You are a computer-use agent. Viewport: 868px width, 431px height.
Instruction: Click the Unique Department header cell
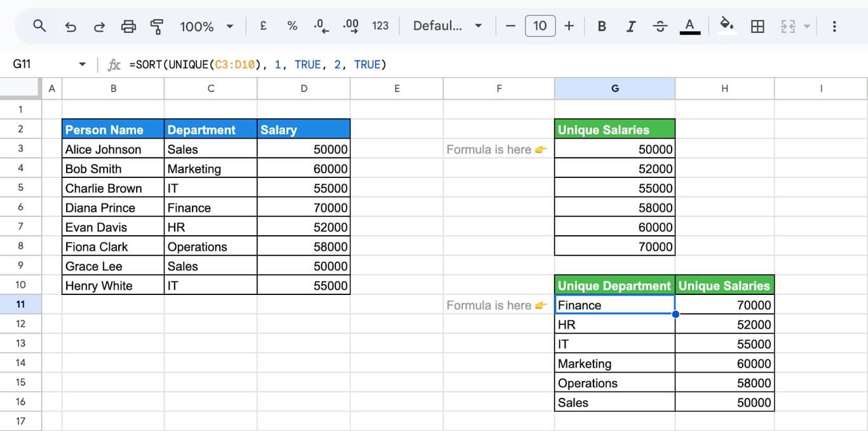(614, 285)
